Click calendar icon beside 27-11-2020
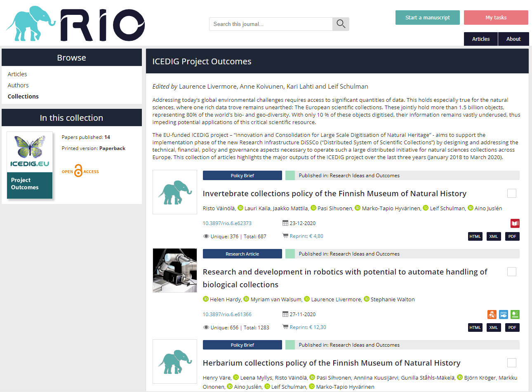532x392 pixels. pos(285,314)
